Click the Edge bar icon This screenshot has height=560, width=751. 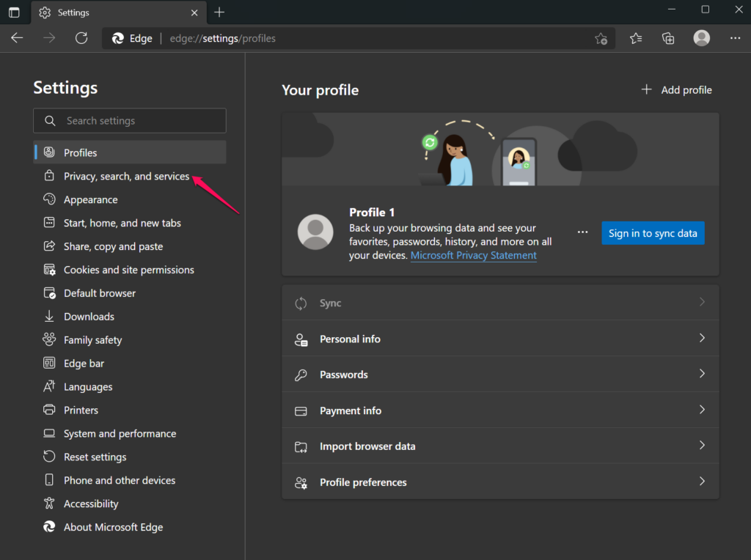49,363
